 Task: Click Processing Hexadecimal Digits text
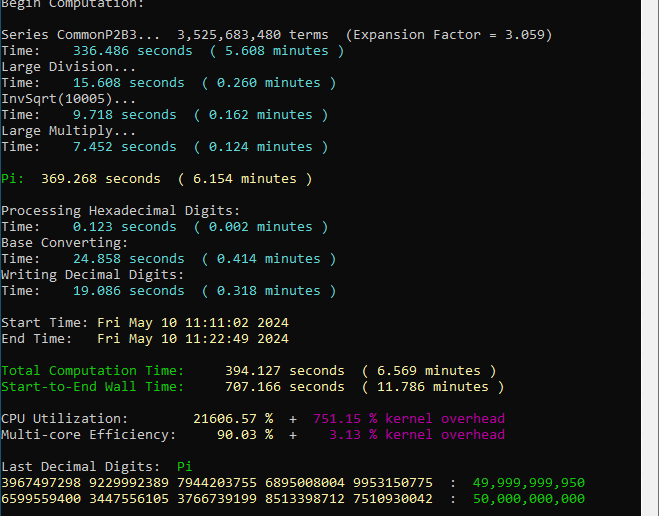point(121,211)
